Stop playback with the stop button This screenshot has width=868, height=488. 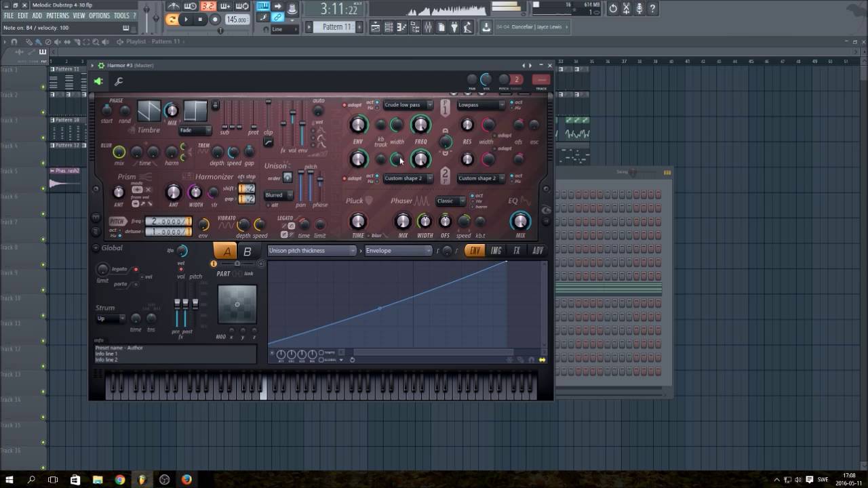pos(200,20)
